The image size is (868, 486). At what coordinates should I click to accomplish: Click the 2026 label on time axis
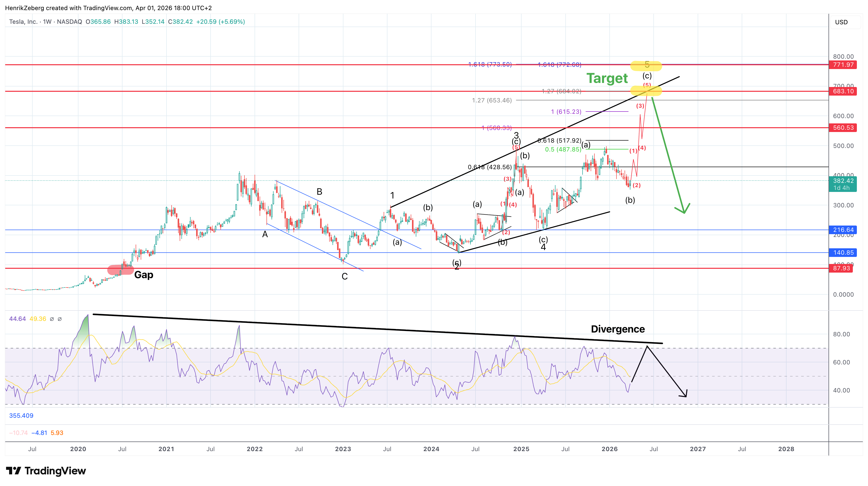coord(610,449)
